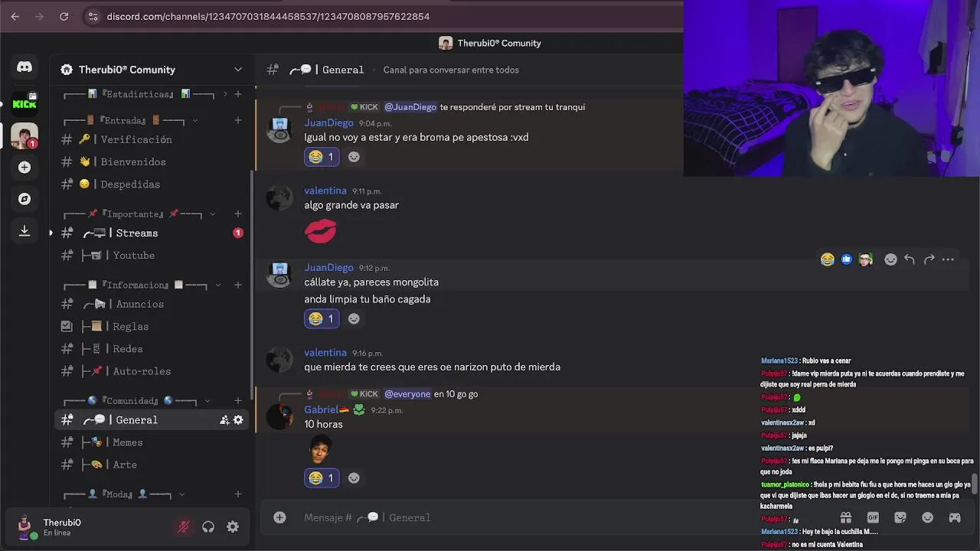The height and width of the screenshot is (551, 980).
Task: Add a server with plus icon
Action: [24, 167]
